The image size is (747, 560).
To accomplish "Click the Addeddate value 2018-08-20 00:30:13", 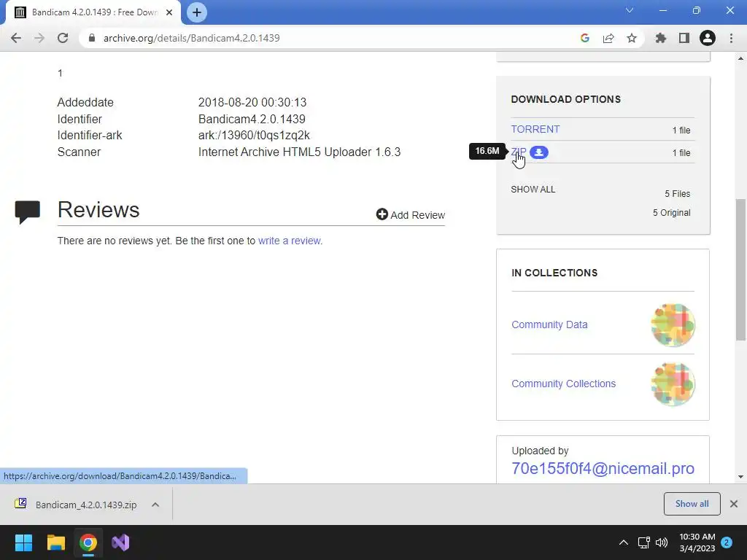I will pos(252,102).
